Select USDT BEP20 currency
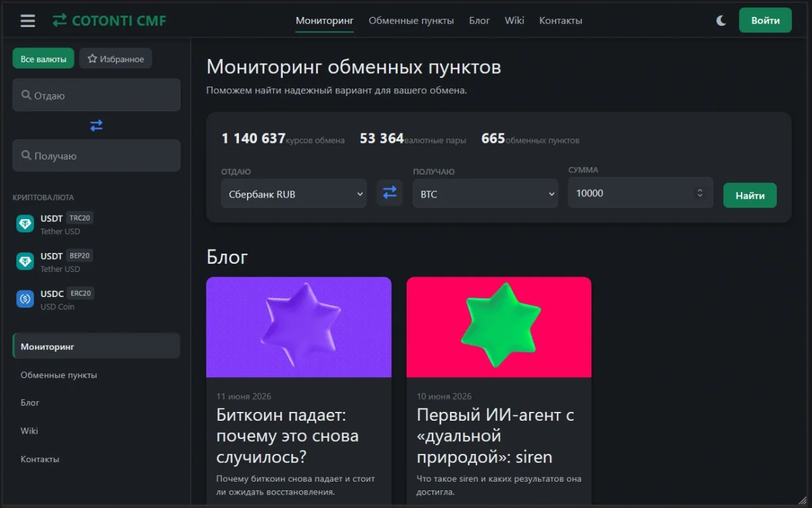Screen dimensions: 812x508 coord(96,262)
